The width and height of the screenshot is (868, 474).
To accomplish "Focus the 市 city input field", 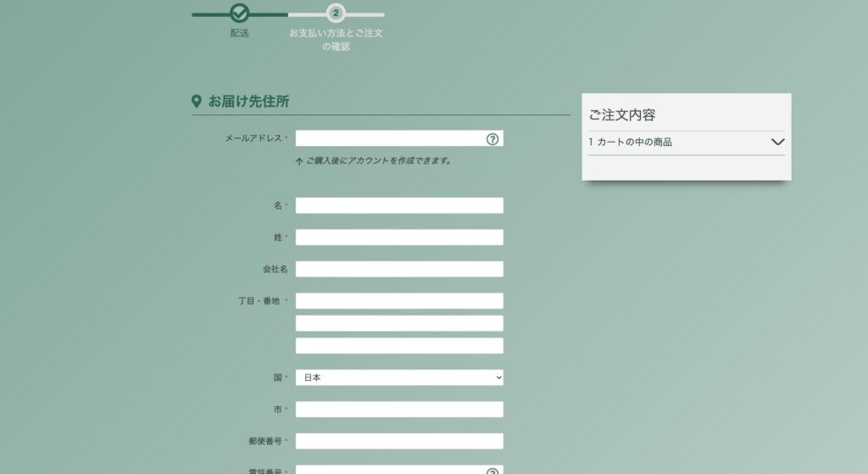I will click(x=399, y=410).
